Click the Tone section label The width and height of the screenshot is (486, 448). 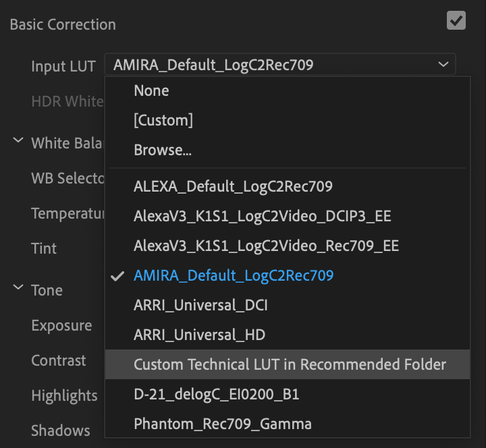click(47, 291)
